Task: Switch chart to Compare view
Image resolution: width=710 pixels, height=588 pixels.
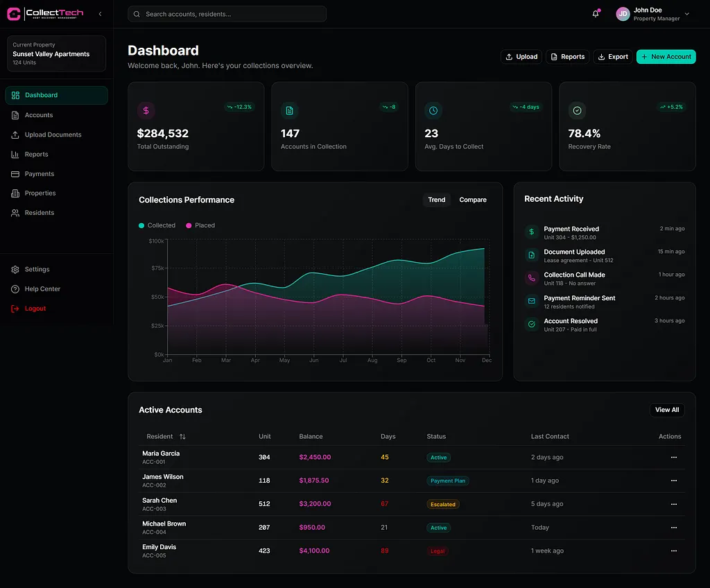Action: coord(473,200)
